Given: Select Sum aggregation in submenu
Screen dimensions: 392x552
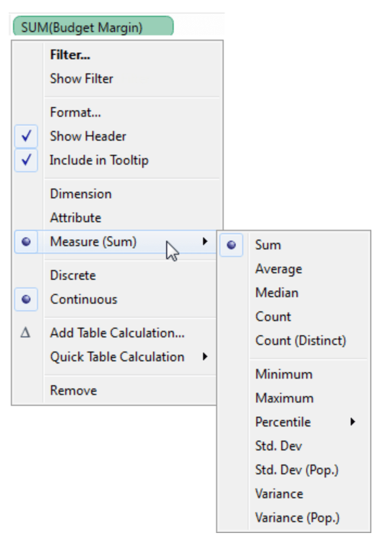Looking at the screenshot, I should (268, 245).
